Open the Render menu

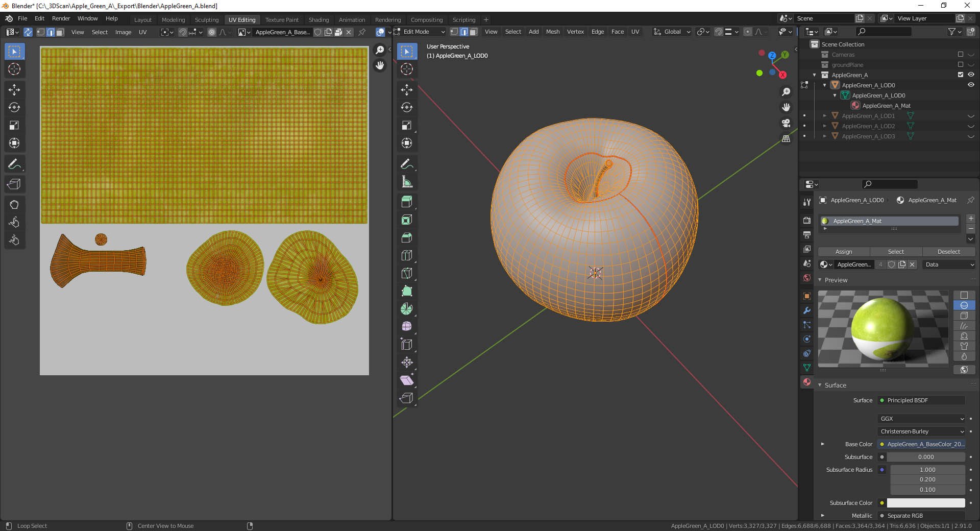pos(61,18)
